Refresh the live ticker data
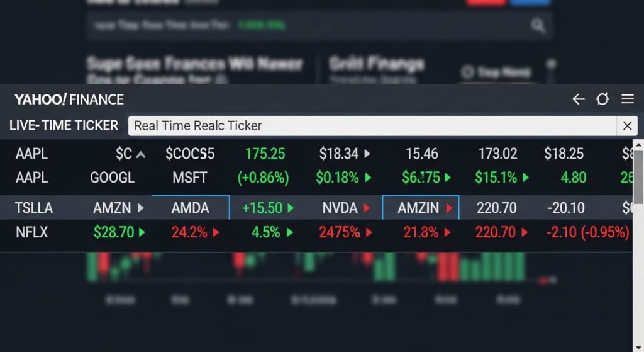Viewport: 644px width, 352px height. (602, 99)
